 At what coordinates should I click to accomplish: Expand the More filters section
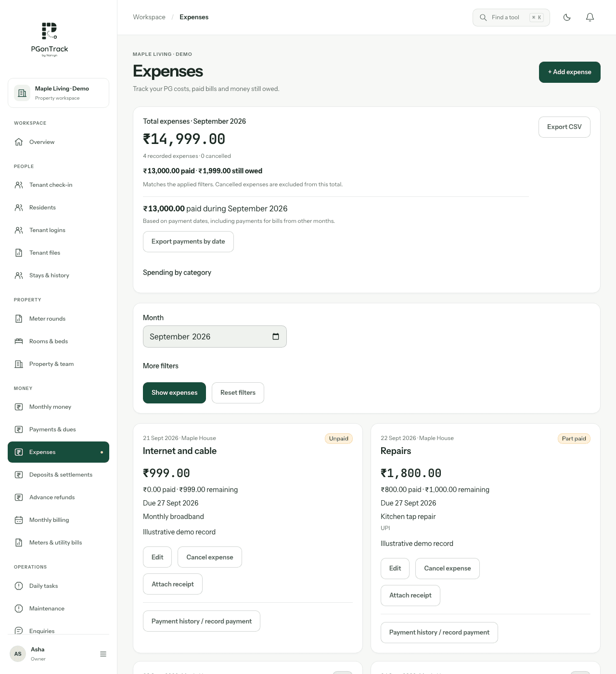click(x=161, y=366)
